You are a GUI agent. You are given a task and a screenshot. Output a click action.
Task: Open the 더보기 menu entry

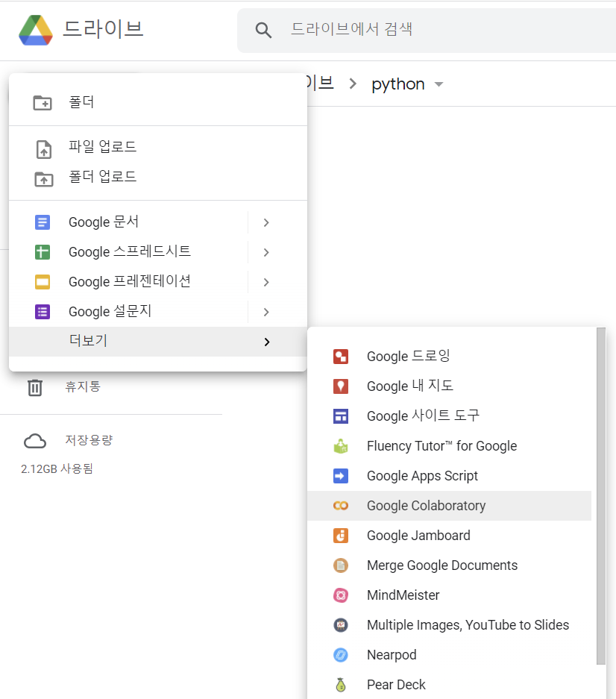pyautogui.click(x=158, y=342)
